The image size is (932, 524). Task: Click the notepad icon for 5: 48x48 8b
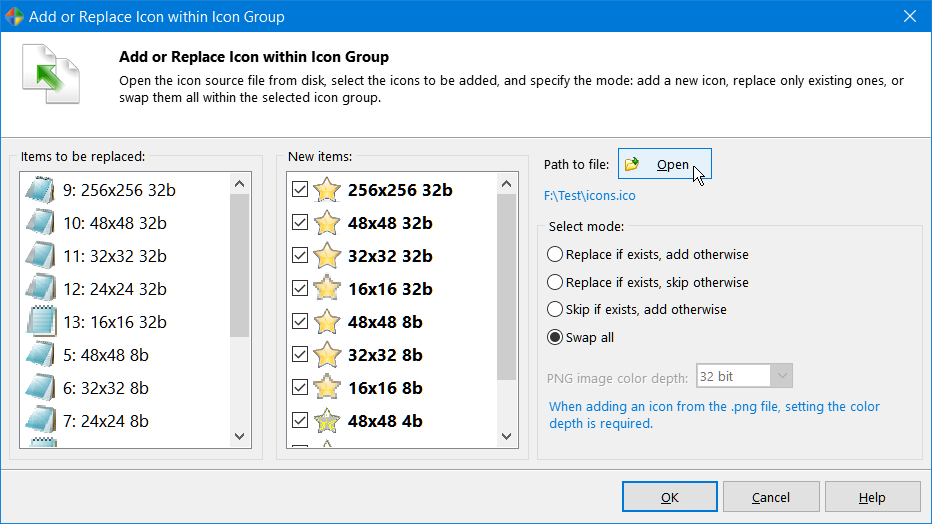click(40, 355)
